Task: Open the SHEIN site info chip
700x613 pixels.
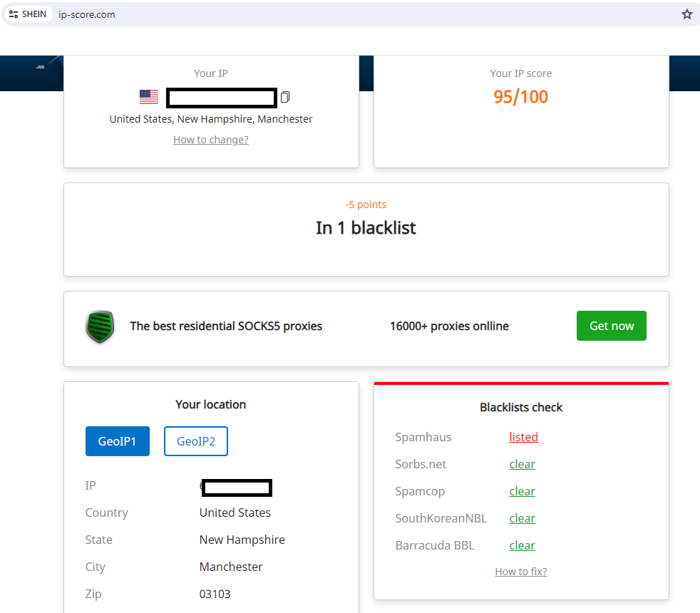Action: point(29,14)
